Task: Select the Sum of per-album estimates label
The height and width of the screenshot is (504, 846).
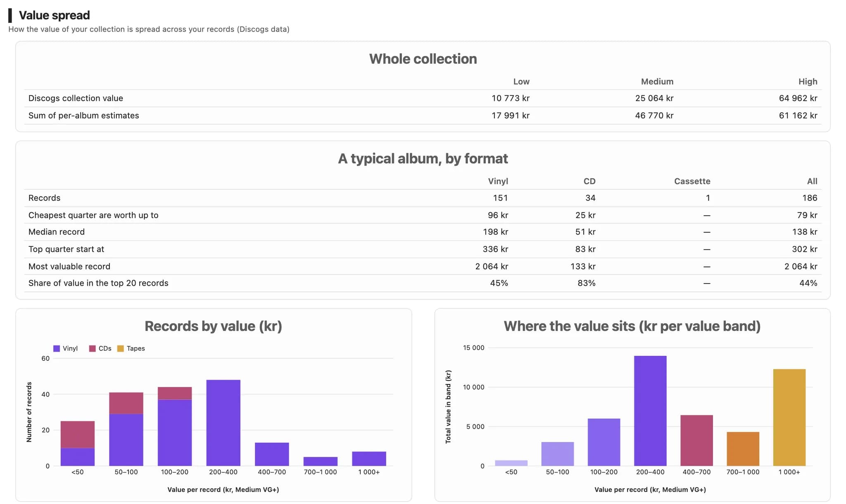Action: point(84,116)
